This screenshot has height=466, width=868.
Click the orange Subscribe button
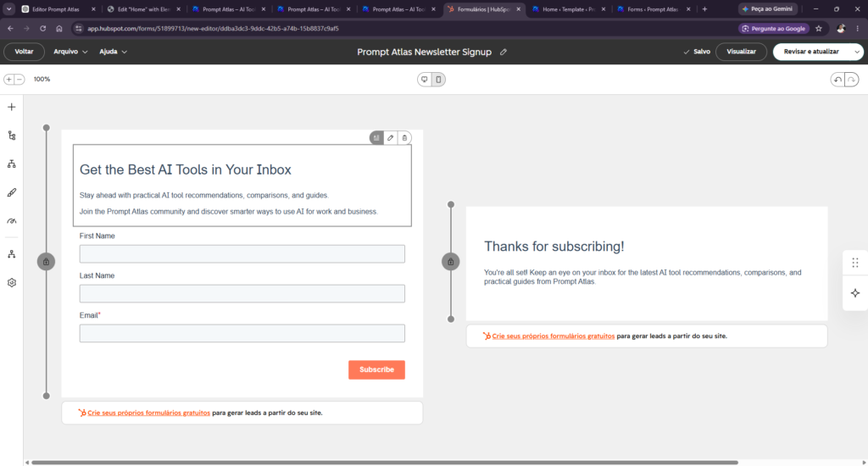pyautogui.click(x=376, y=369)
